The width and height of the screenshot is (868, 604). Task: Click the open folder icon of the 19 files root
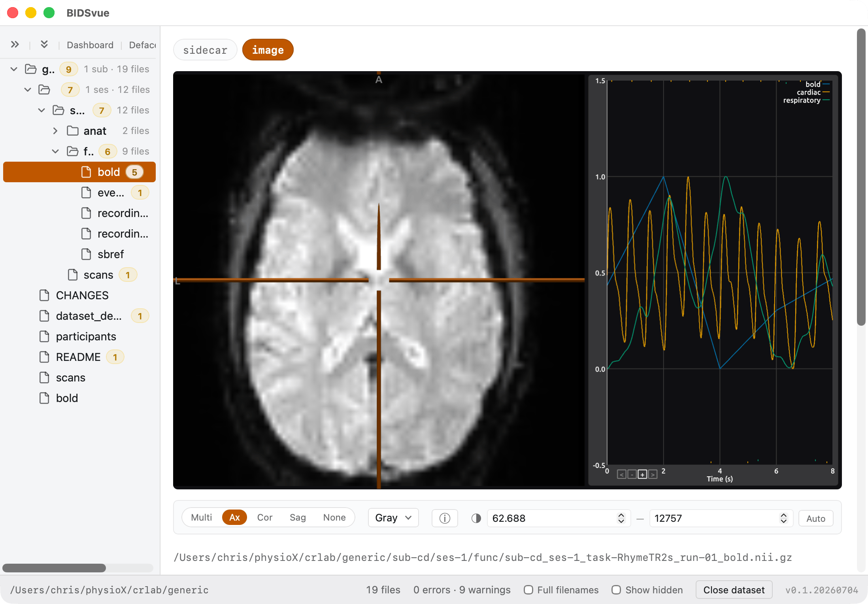pos(30,69)
